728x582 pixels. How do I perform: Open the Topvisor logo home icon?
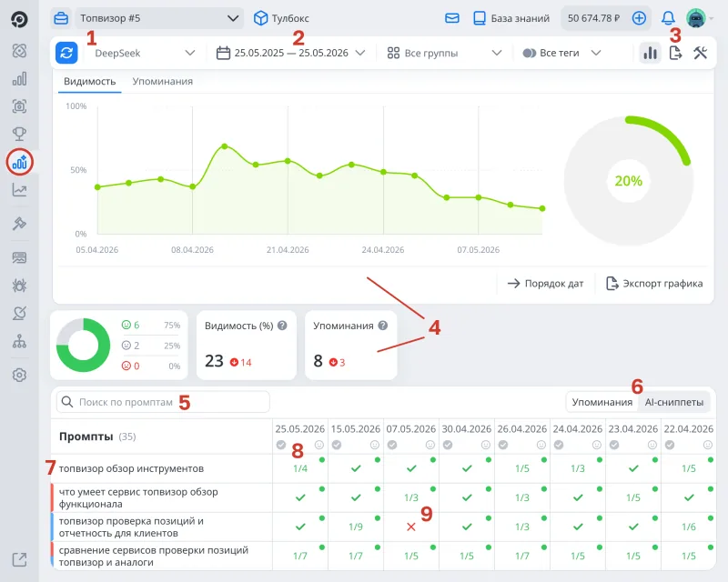[19, 19]
